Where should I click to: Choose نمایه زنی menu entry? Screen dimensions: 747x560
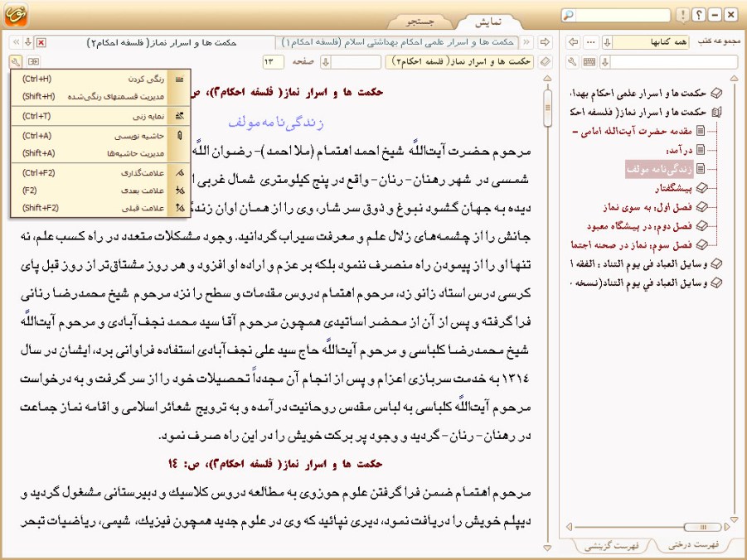point(100,116)
